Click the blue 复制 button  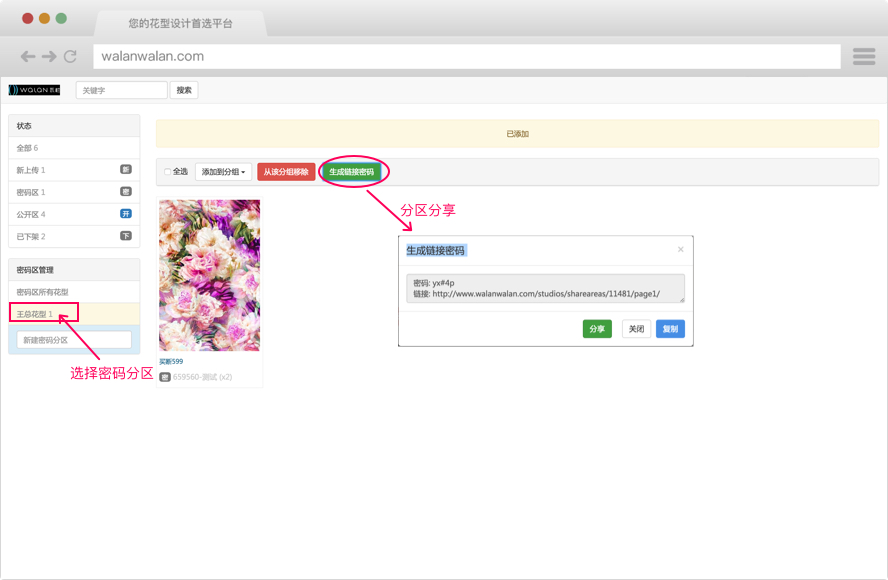(x=670, y=329)
